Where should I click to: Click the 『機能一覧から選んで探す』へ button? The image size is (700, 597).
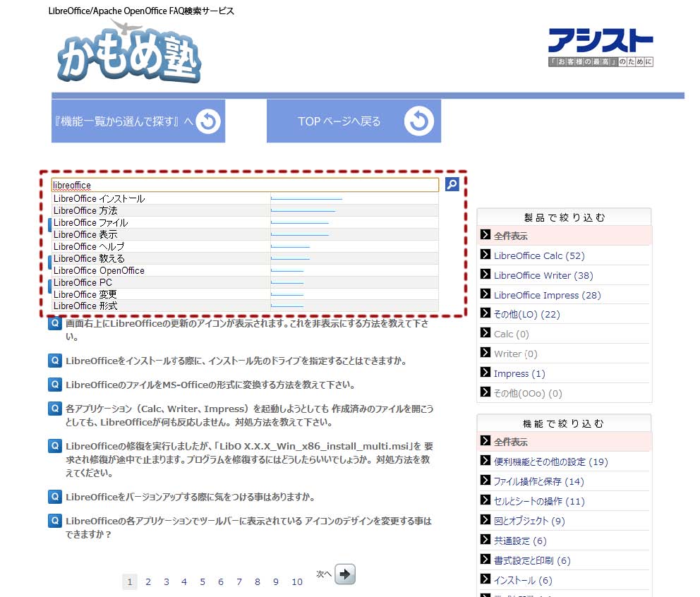point(138,121)
